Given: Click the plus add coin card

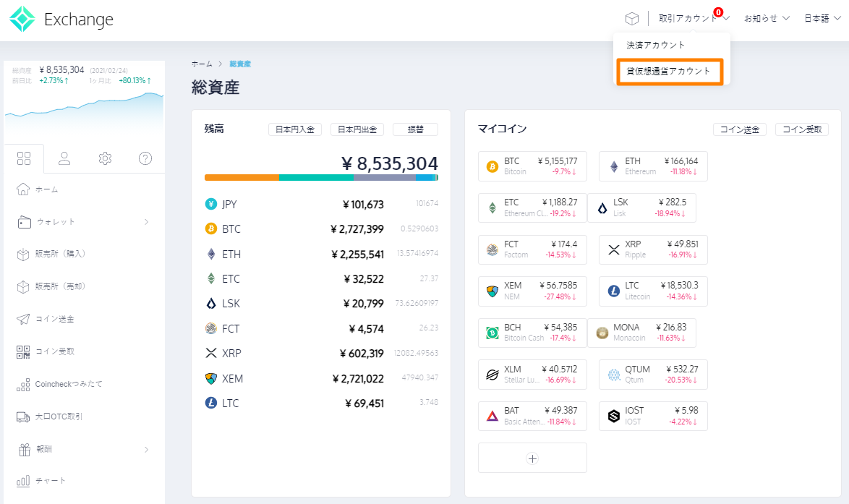Looking at the screenshot, I should point(532,458).
